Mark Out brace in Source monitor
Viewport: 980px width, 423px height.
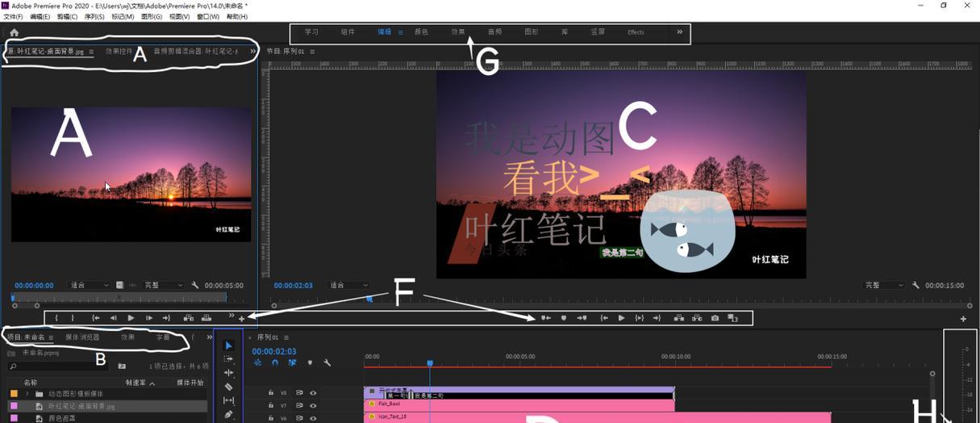72,318
